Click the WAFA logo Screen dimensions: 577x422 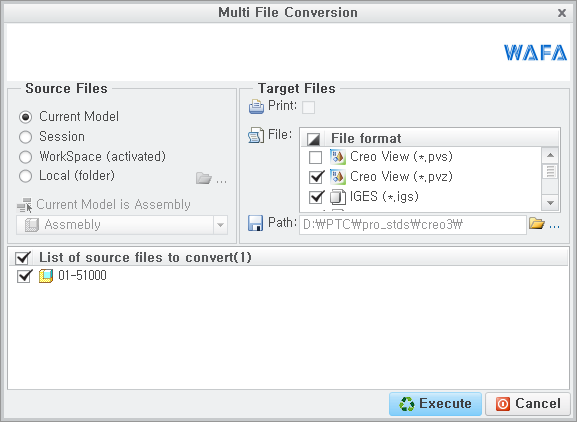[535, 53]
